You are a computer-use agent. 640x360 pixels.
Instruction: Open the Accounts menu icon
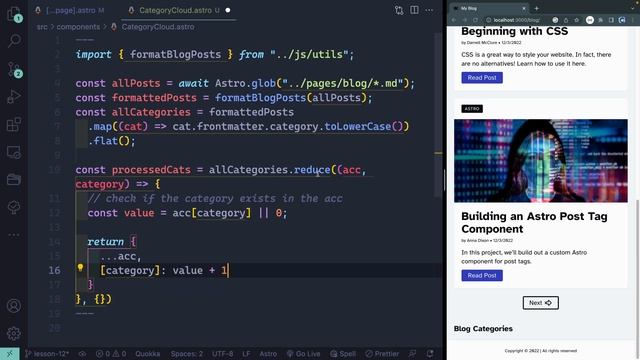[14, 306]
